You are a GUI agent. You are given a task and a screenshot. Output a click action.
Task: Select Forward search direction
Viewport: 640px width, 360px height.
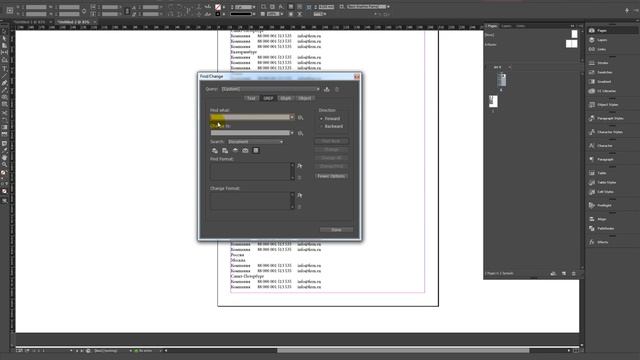[x=330, y=118]
